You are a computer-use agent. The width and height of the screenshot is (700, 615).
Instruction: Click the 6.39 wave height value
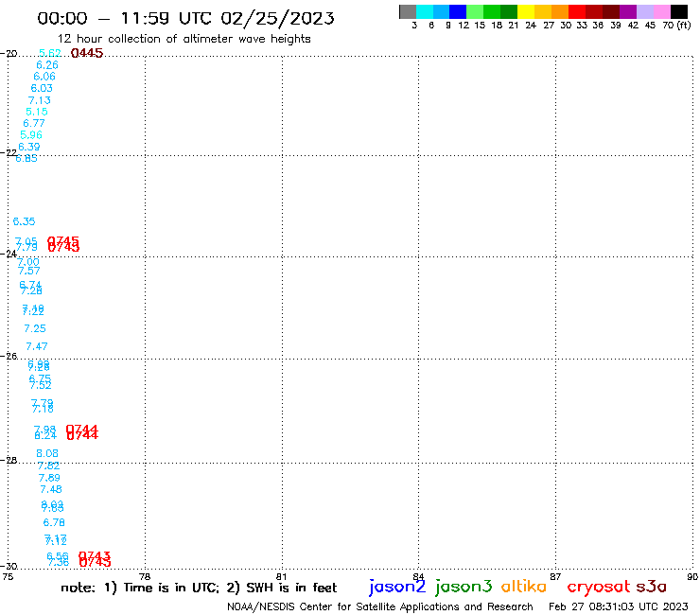(29, 147)
